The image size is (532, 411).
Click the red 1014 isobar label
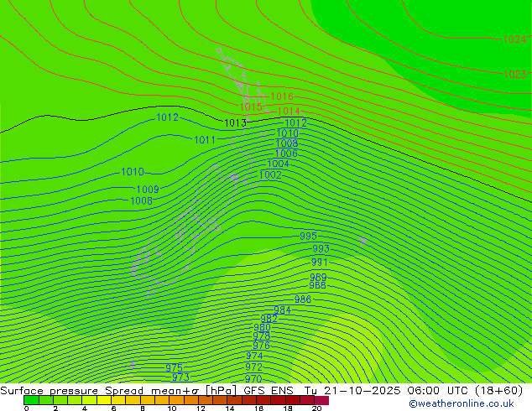(289, 111)
